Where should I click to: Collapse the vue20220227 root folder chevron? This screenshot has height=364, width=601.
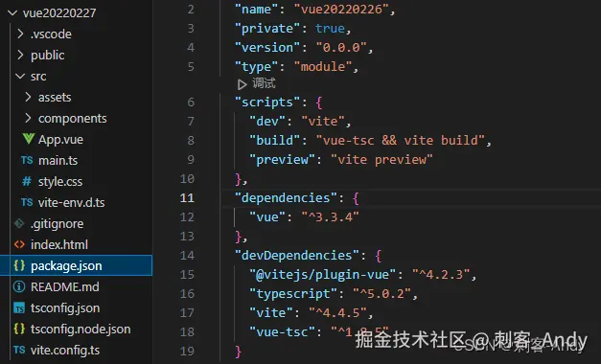pyautogui.click(x=12, y=13)
